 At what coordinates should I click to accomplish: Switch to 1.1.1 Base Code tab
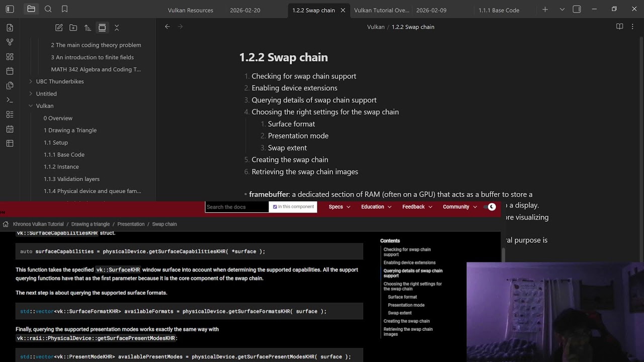499,10
